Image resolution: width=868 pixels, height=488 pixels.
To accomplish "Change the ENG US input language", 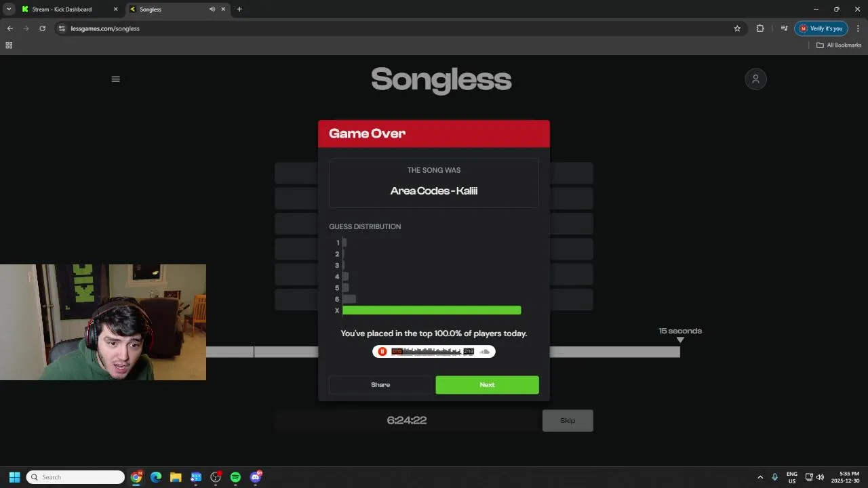I will 791,477.
